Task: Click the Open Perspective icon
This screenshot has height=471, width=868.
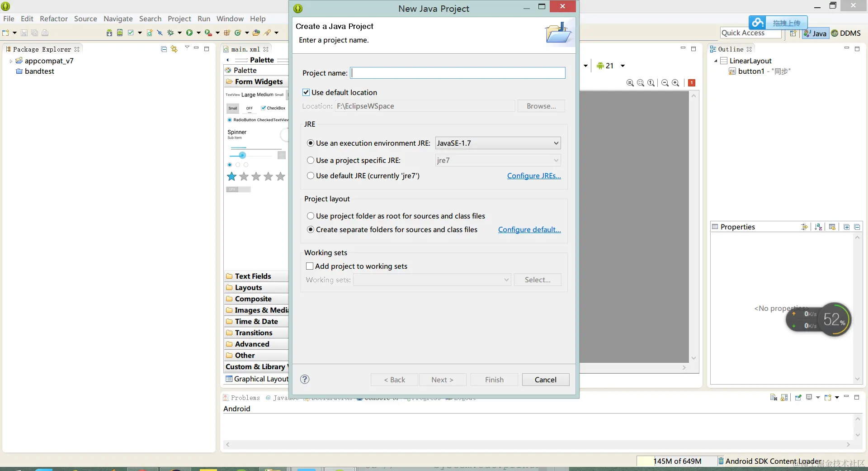Action: tap(793, 33)
